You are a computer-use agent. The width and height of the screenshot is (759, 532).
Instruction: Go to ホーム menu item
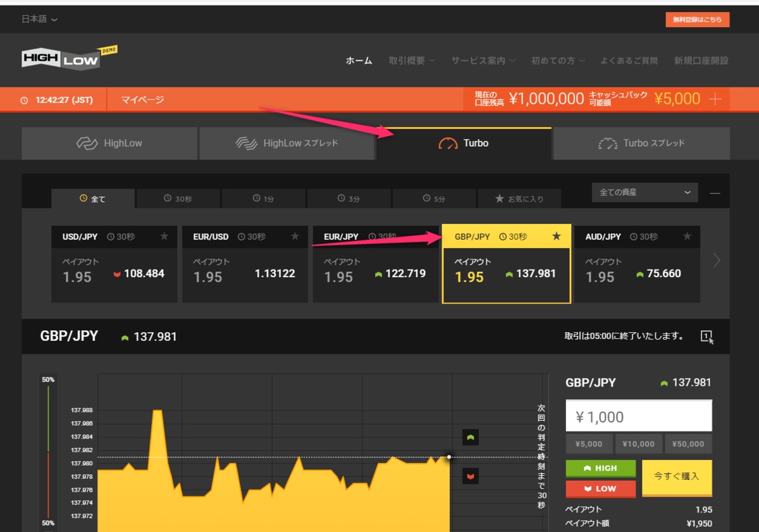[x=359, y=61]
